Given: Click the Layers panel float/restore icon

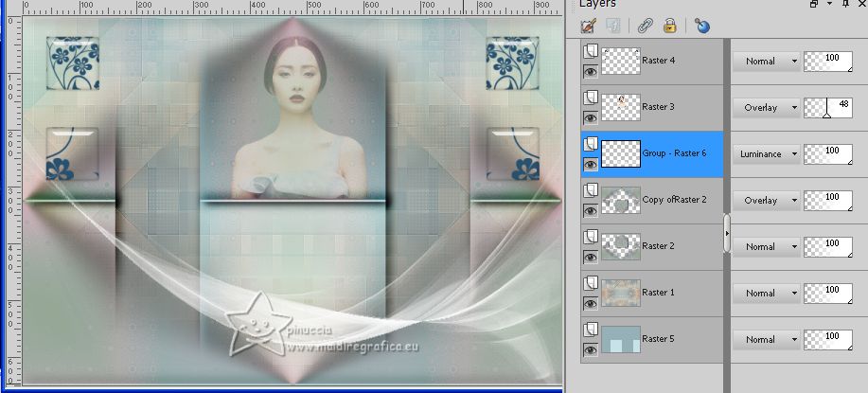Looking at the screenshot, I should 814,4.
